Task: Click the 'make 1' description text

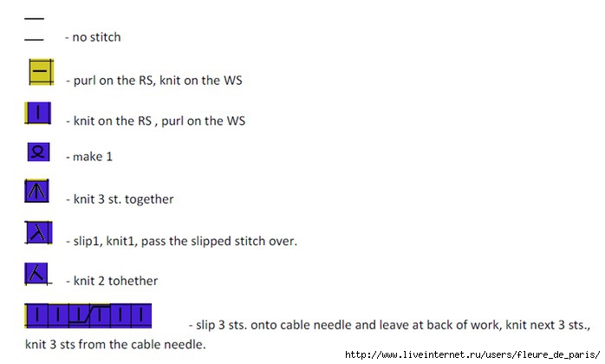Action: click(x=93, y=156)
